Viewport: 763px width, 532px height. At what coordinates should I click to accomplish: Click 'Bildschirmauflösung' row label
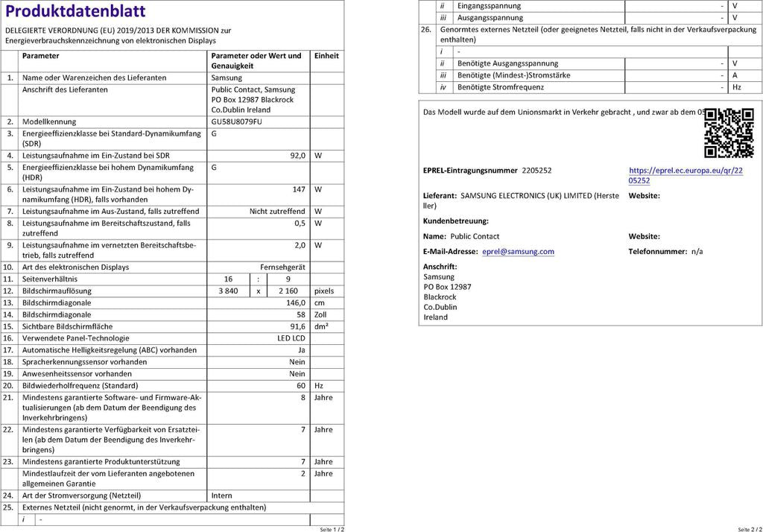tap(57, 291)
